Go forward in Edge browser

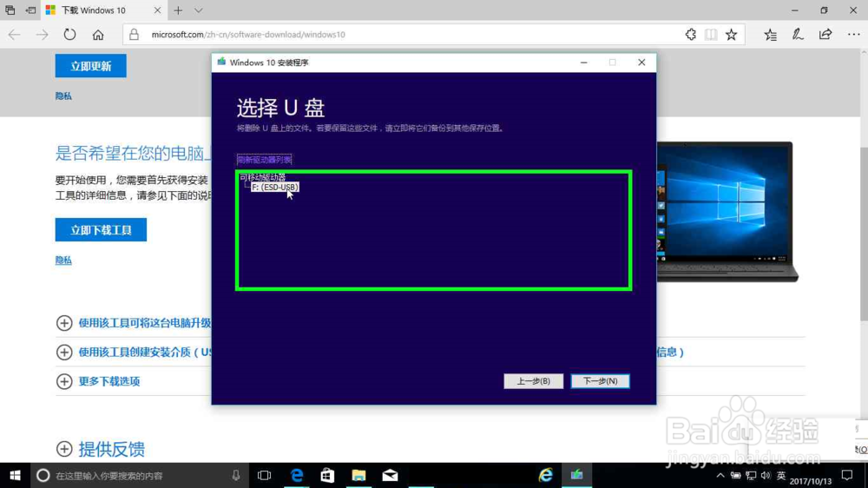(42, 35)
